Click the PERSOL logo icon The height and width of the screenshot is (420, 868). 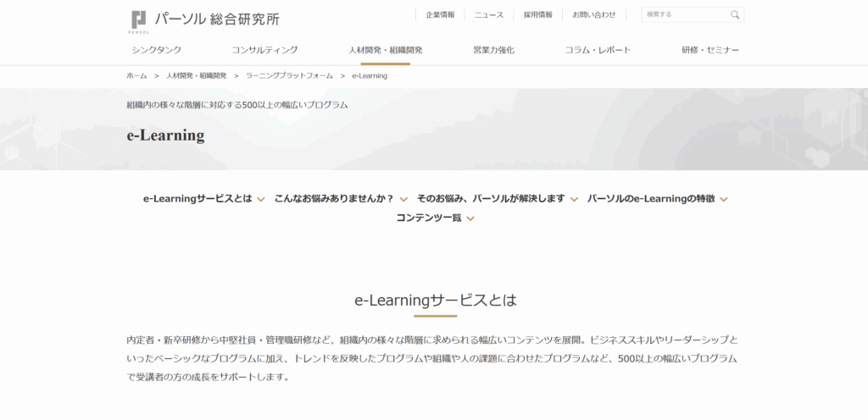138,21
